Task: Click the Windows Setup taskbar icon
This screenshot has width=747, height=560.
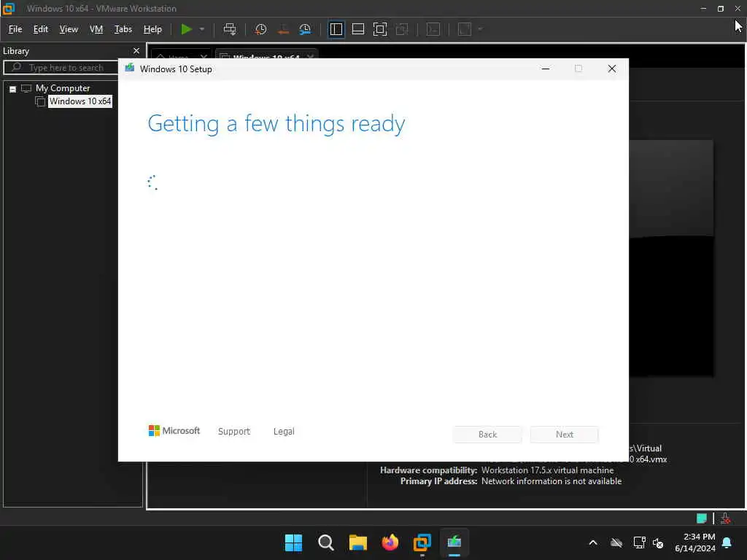Action: click(454, 542)
